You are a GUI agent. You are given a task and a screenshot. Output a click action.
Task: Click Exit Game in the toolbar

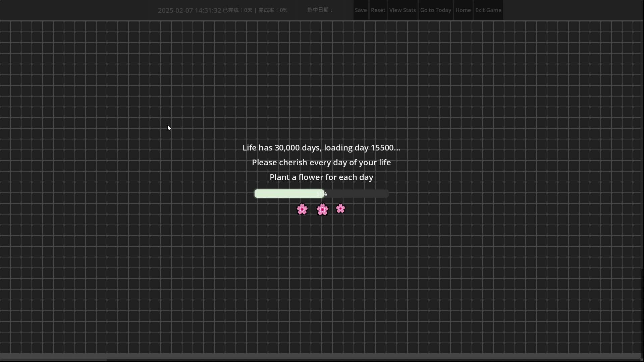tap(488, 10)
